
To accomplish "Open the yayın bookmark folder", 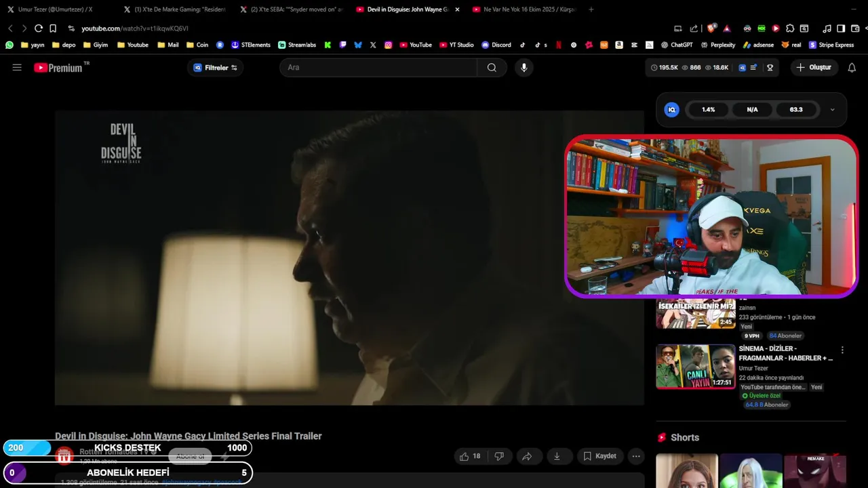I will 33,45.
